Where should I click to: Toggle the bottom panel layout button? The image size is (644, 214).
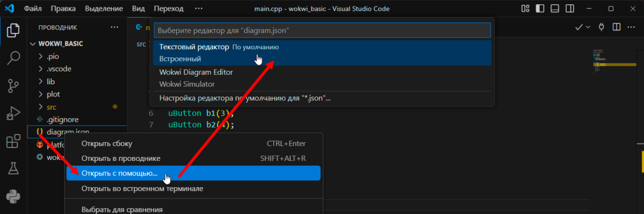(554, 9)
